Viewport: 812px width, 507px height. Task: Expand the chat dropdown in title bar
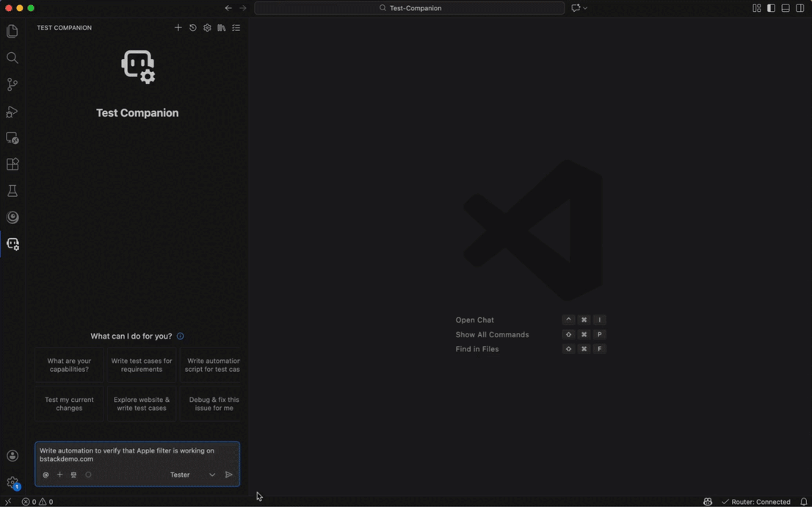point(585,8)
